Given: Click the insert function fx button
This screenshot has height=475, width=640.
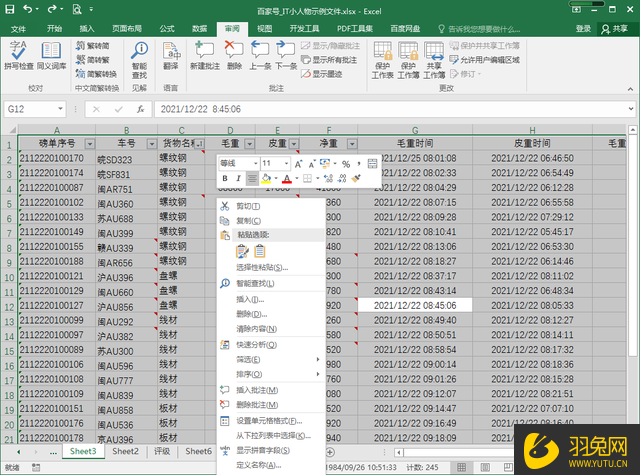Looking at the screenshot, I should 140,109.
